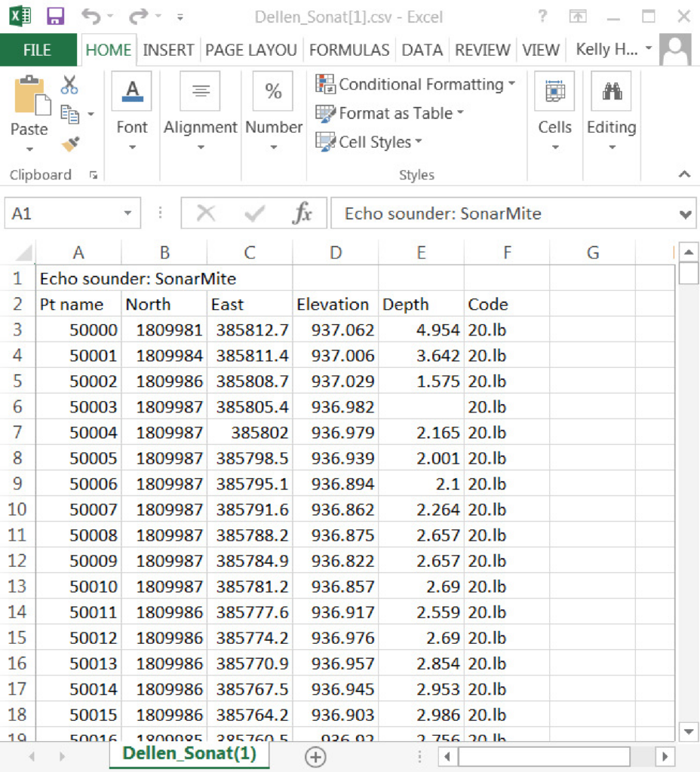The image size is (700, 772).
Task: Select the 'Elevation' header cell
Action: tap(336, 305)
